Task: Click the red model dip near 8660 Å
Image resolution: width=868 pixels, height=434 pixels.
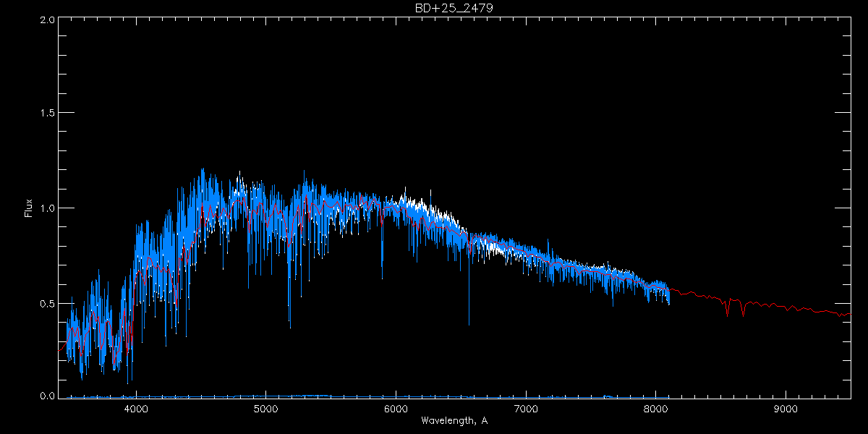Action: click(743, 315)
